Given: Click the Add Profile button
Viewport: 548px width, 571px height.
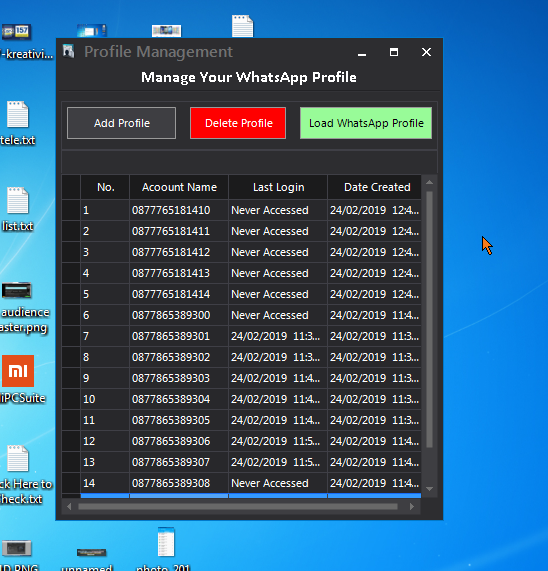Looking at the screenshot, I should [x=121, y=123].
